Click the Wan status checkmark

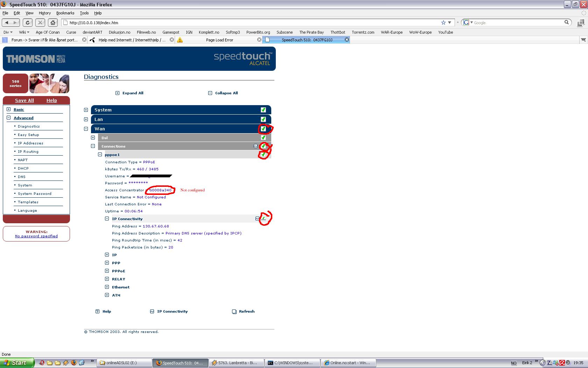tap(263, 129)
